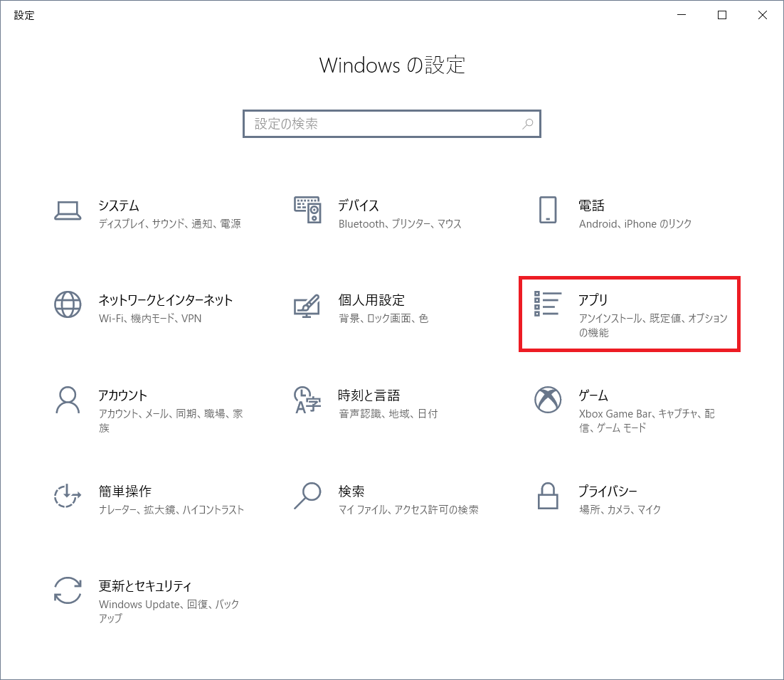Select the デバイス category title
Screen dimensions: 784x680
pyautogui.click(x=359, y=206)
